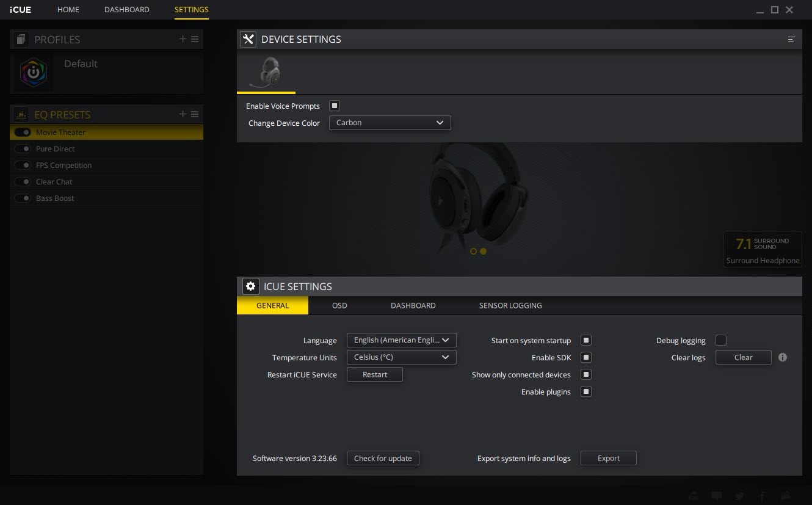Click the EQ Presets equalizer icon

tap(21, 115)
